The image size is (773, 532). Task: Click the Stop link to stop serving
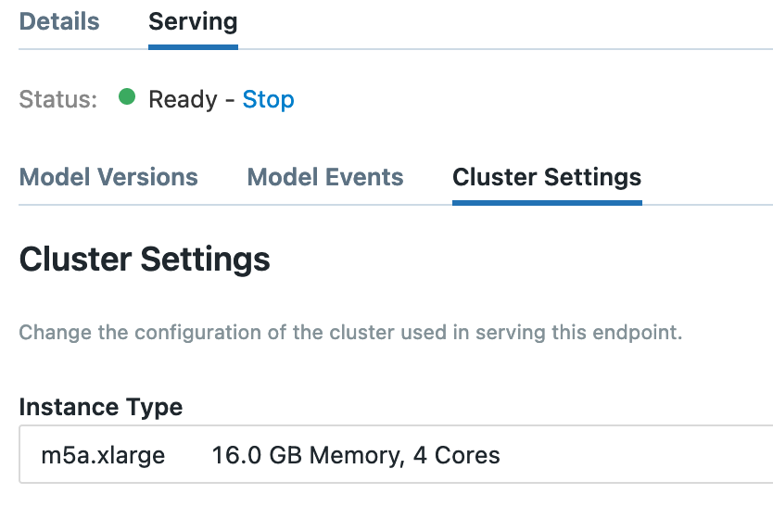[268, 100]
